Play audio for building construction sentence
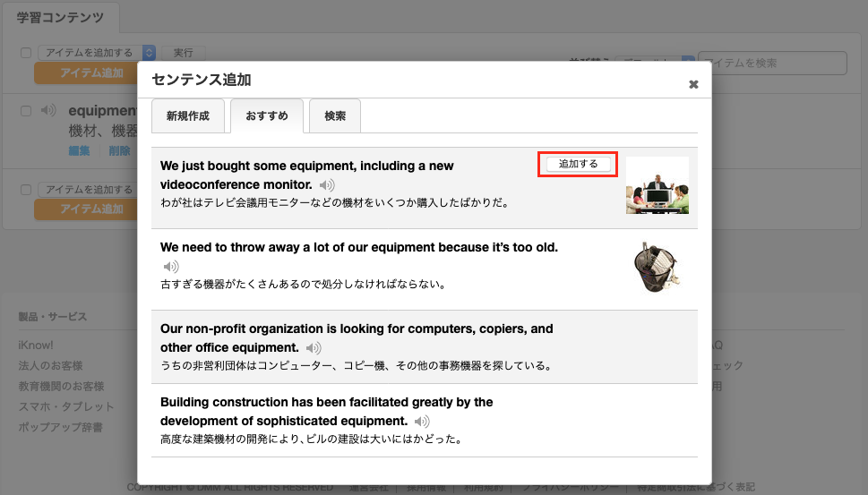This screenshot has width=868, height=495. (x=422, y=422)
